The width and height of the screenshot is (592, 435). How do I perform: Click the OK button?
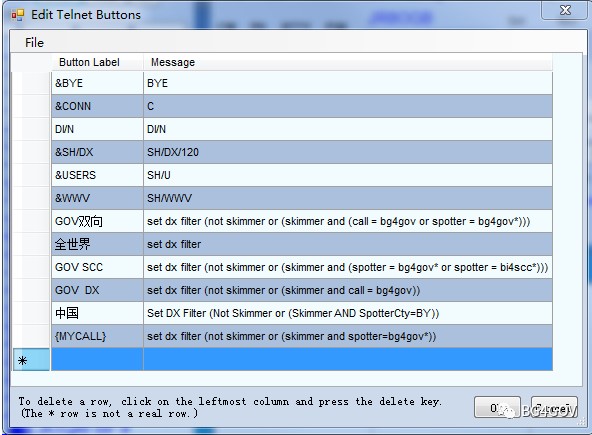[497, 407]
